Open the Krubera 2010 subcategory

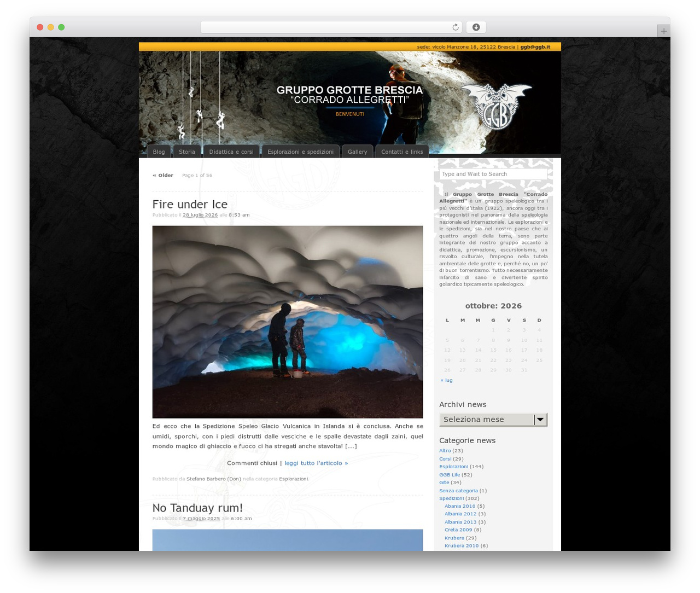pyautogui.click(x=462, y=545)
